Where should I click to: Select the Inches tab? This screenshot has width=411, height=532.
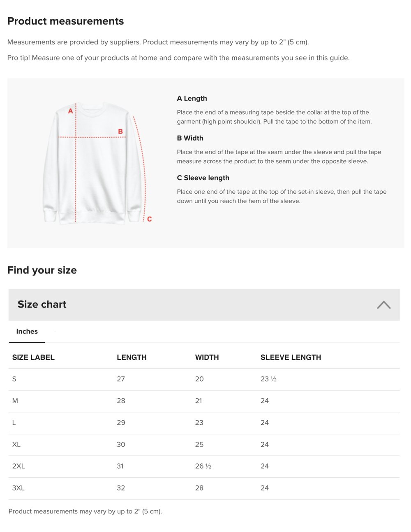click(27, 332)
